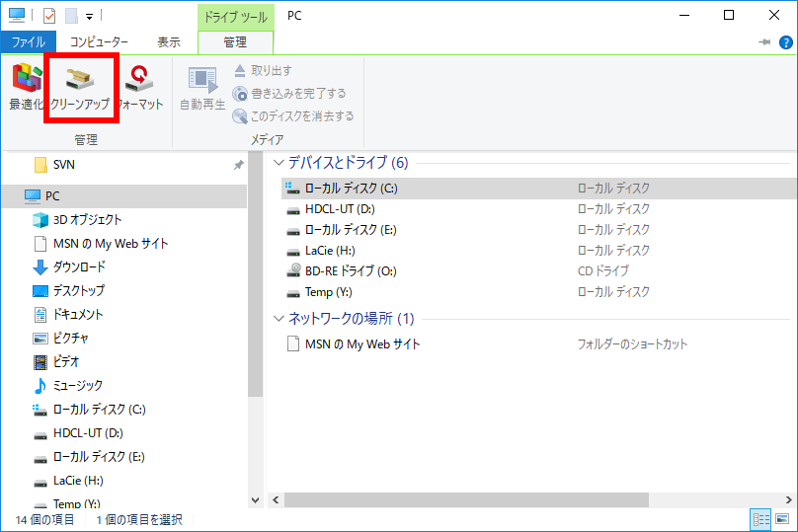Click 書き込みを完了する burn option
798x532 pixels.
289,94
